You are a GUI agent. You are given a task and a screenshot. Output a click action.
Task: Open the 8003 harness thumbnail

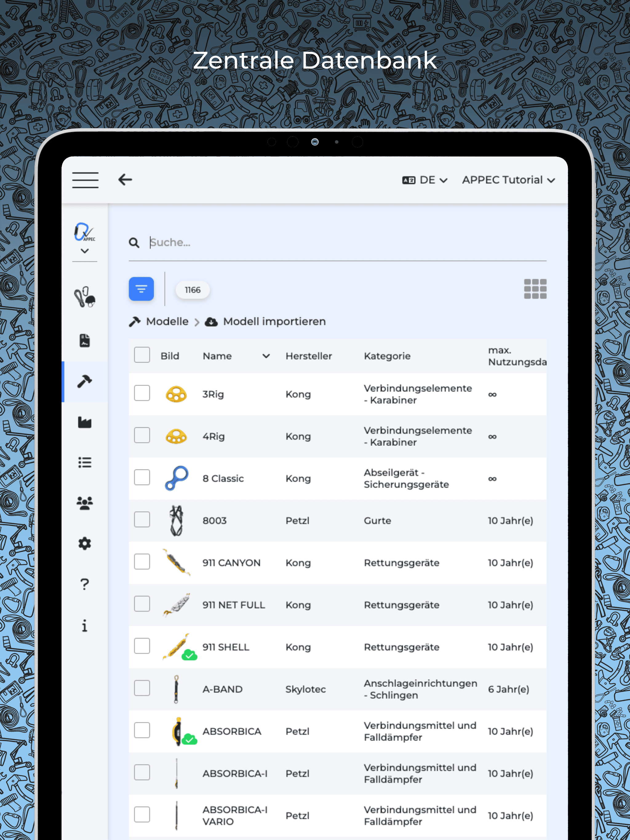[176, 521]
